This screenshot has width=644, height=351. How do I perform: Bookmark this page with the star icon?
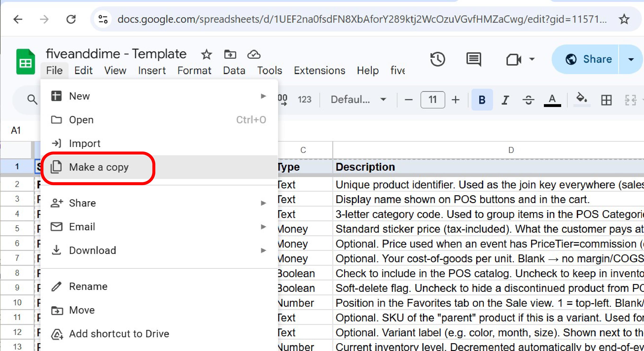click(624, 19)
